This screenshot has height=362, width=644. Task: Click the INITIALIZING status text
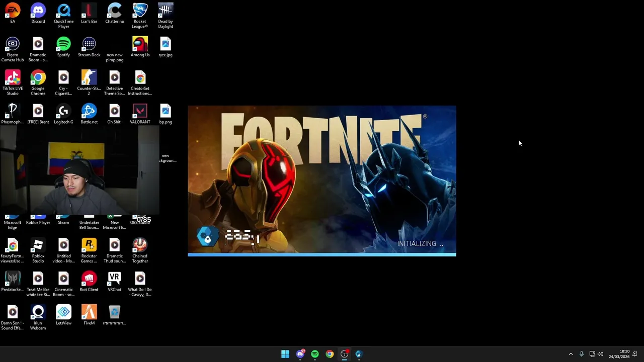tap(421, 244)
